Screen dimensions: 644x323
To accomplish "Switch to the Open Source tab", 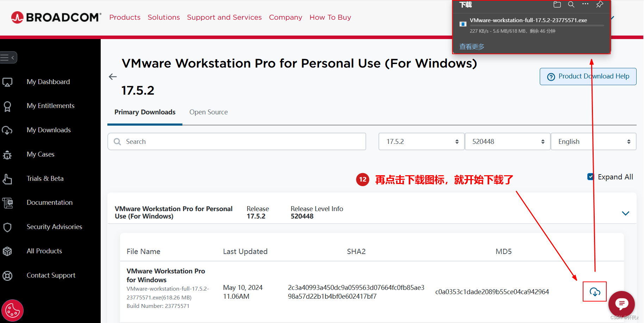I will (x=208, y=112).
